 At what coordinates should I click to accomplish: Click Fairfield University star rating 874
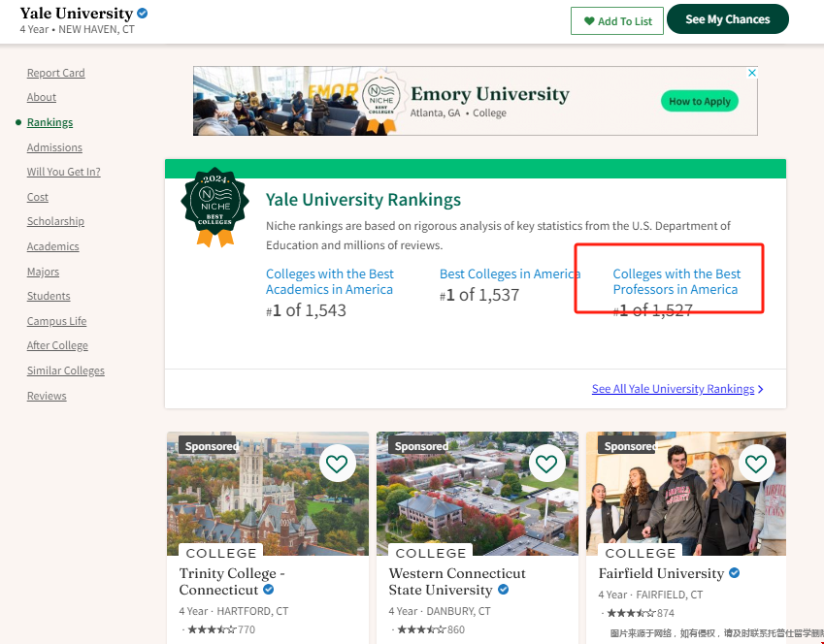[x=640, y=613]
